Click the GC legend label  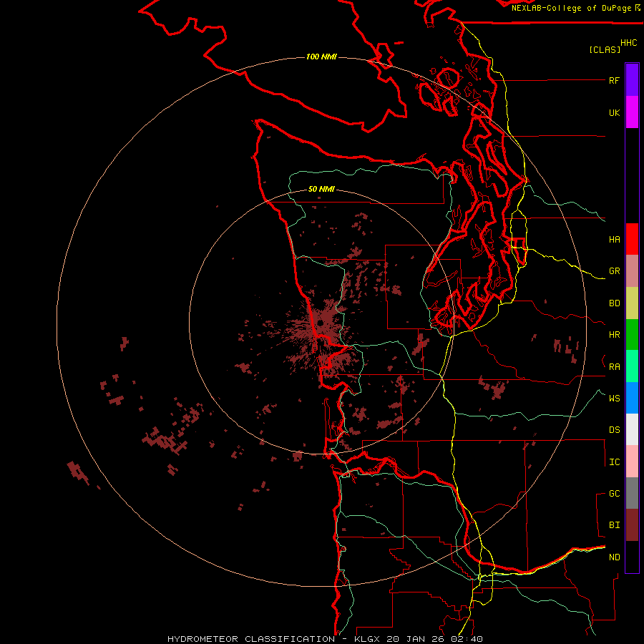(x=614, y=493)
